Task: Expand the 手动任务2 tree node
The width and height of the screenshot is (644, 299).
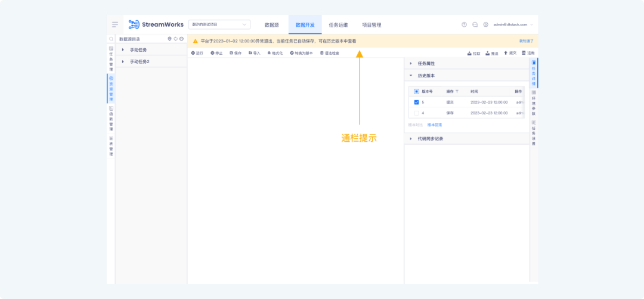Action: pyautogui.click(x=123, y=61)
